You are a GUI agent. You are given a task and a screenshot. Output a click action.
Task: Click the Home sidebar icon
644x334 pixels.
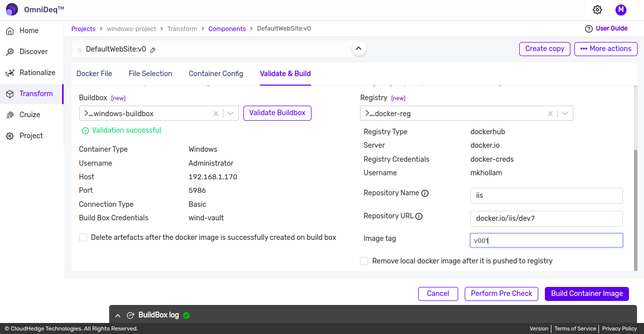(10, 31)
